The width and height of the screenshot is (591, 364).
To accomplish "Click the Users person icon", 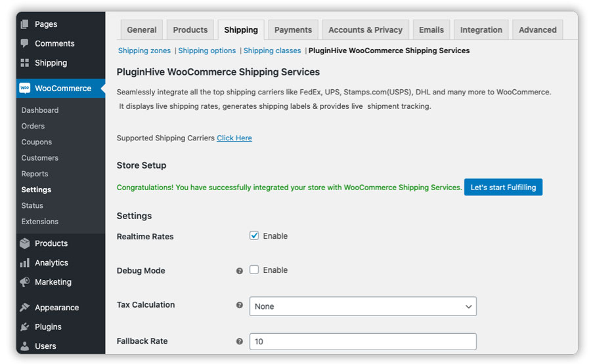I will [x=24, y=346].
